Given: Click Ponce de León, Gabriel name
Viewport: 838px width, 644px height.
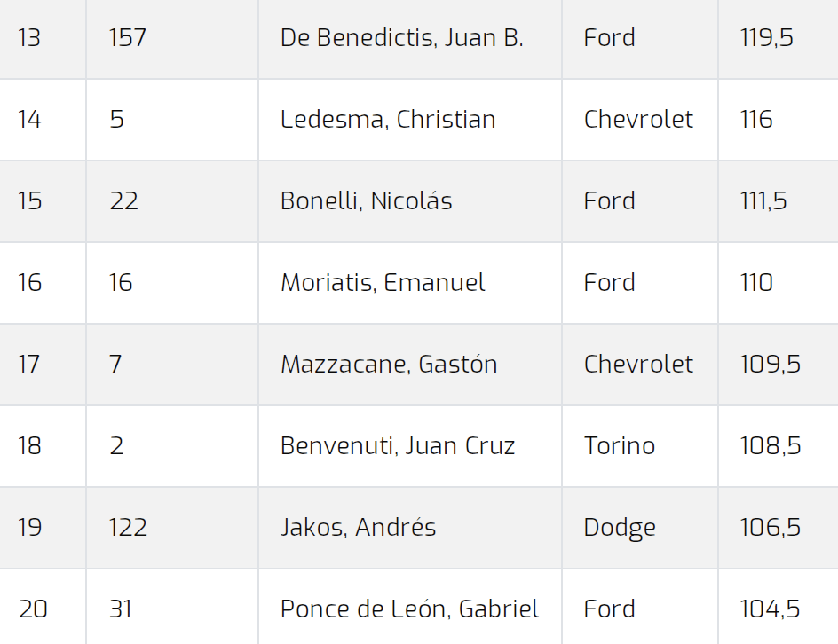Looking at the screenshot, I should tap(409, 609).
